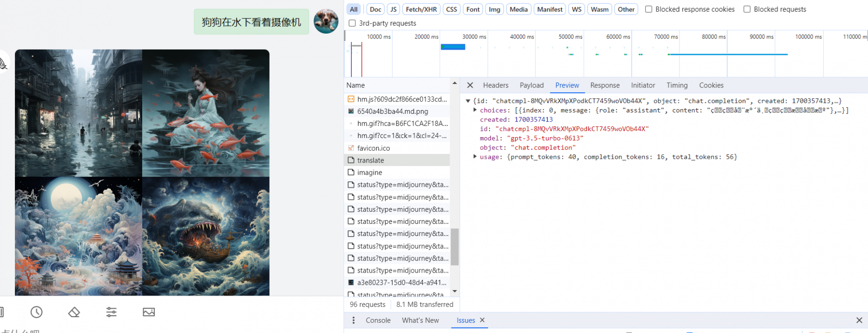Click the Chinese chat message bubble
The width and height of the screenshot is (868, 333).
click(x=251, y=22)
